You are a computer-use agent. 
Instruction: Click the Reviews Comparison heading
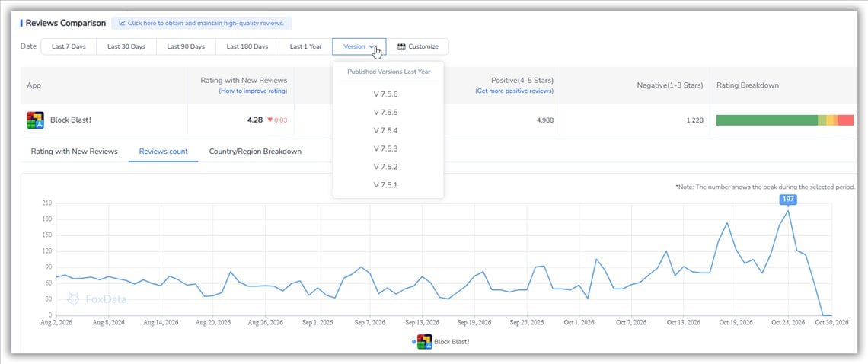point(65,24)
